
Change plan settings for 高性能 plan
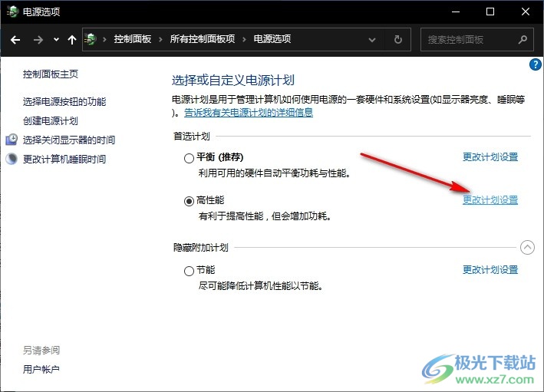pos(490,200)
